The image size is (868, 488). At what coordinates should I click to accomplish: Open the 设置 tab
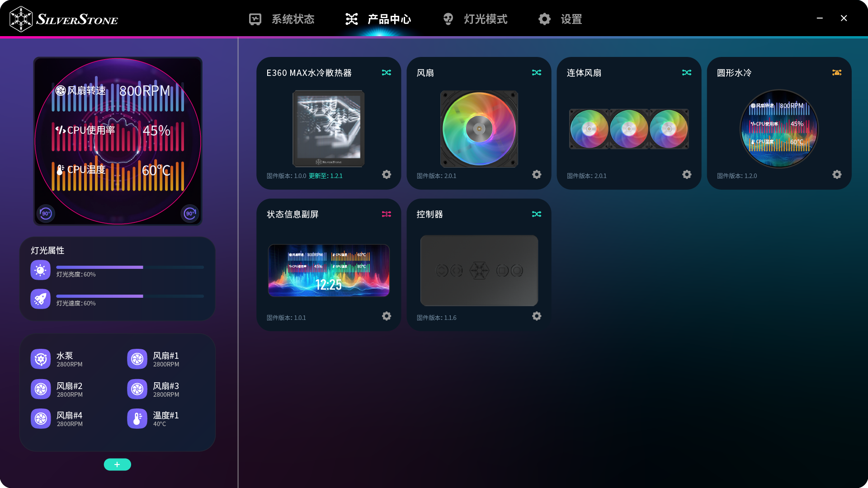560,19
